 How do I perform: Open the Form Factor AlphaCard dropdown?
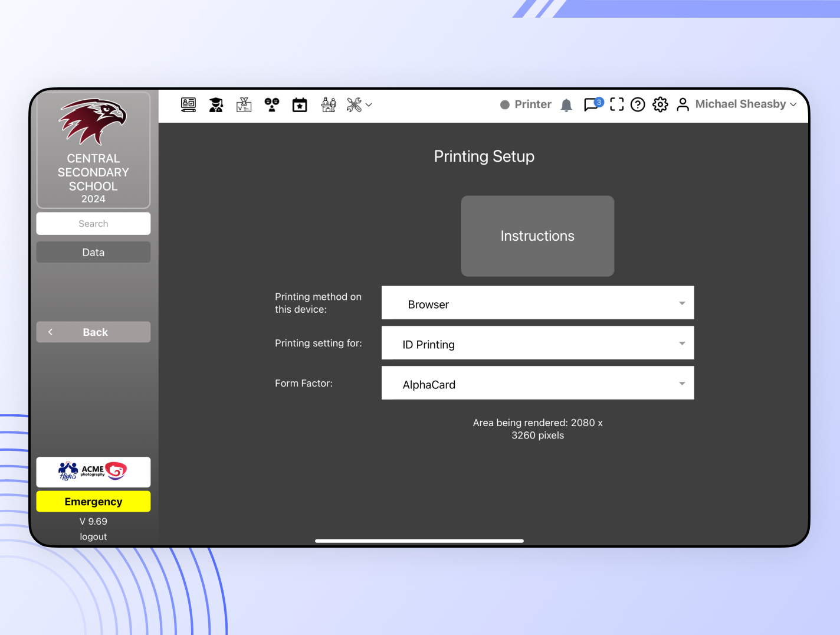click(x=537, y=383)
